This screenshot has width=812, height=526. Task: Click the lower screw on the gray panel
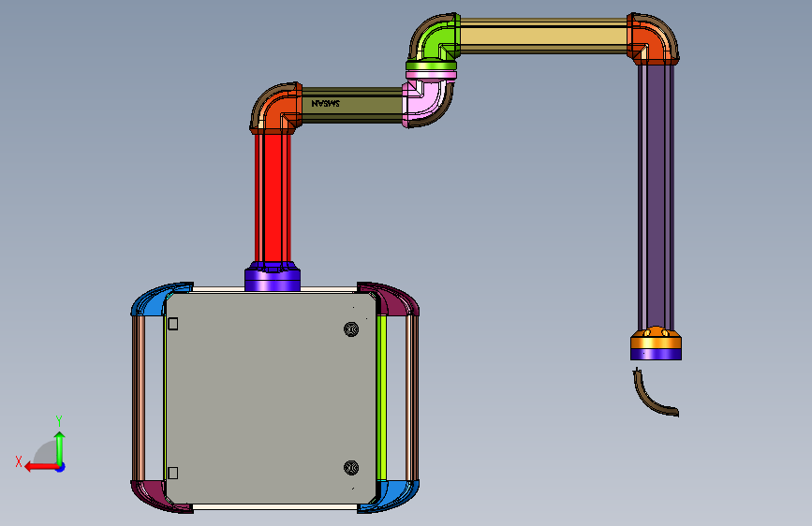tap(351, 467)
